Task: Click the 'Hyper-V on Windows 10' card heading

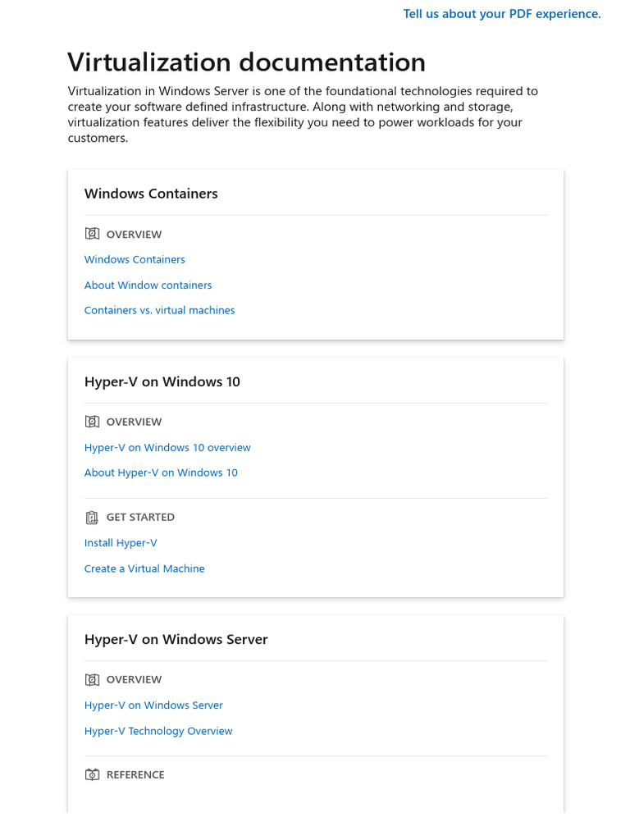Action: (x=162, y=381)
